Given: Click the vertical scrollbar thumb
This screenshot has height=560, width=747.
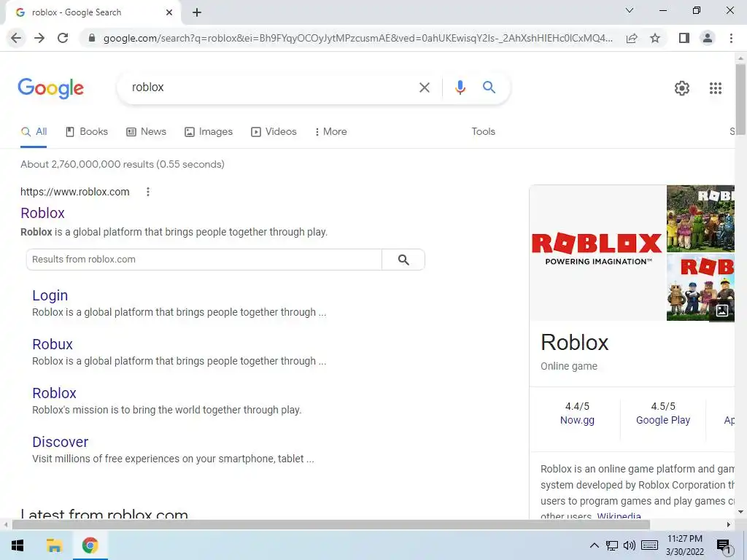Looking at the screenshot, I should (740, 98).
